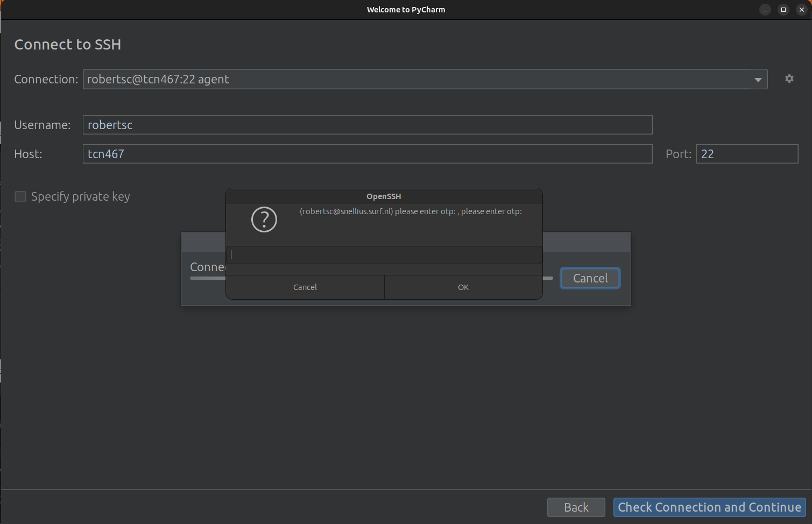The width and height of the screenshot is (812, 524).
Task: Expand the Connection dropdown arrow
Action: 758,80
